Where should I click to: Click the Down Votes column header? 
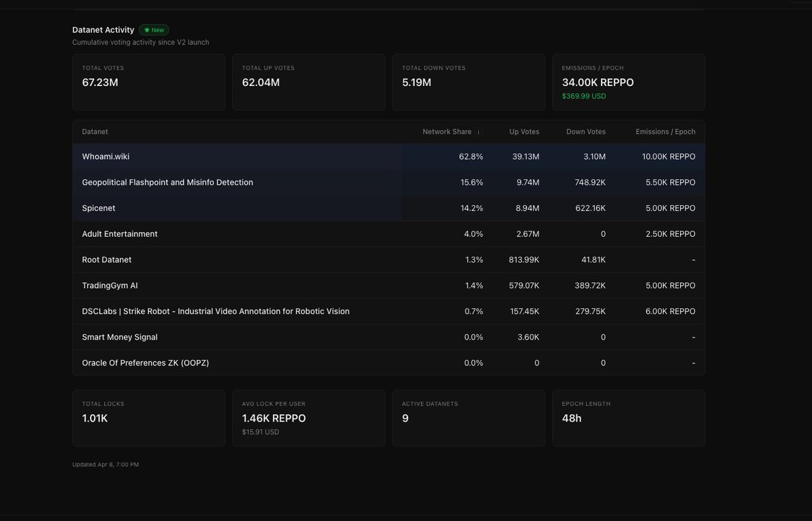(x=586, y=132)
